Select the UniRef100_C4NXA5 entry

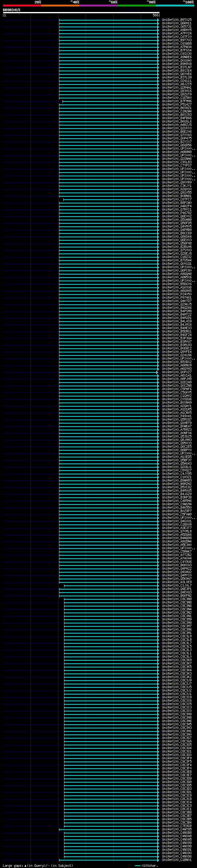[x=176, y=839]
